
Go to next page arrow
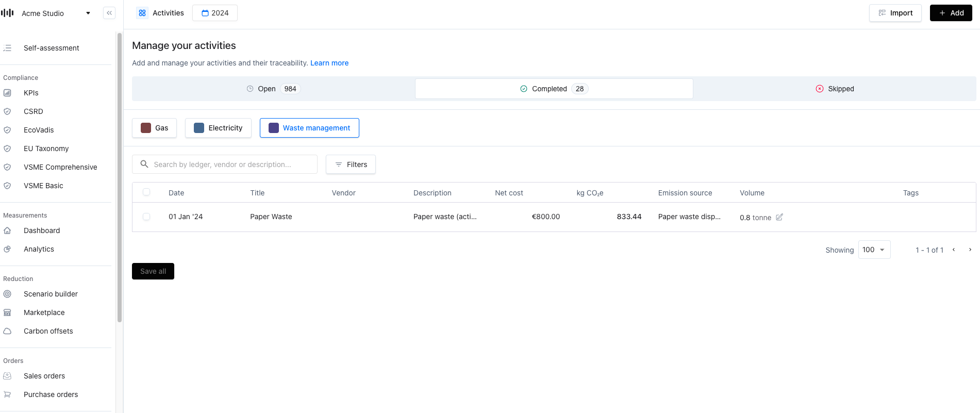click(x=970, y=250)
